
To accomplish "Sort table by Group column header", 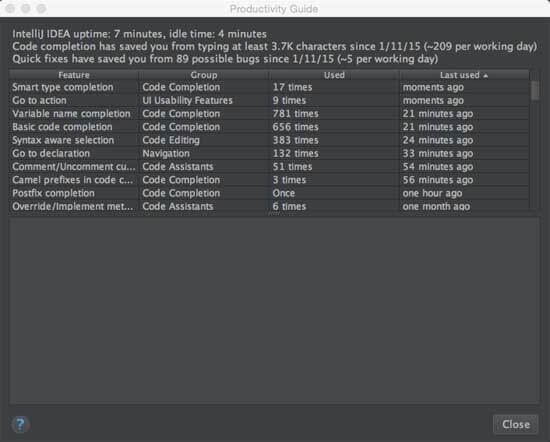I will (204, 75).
